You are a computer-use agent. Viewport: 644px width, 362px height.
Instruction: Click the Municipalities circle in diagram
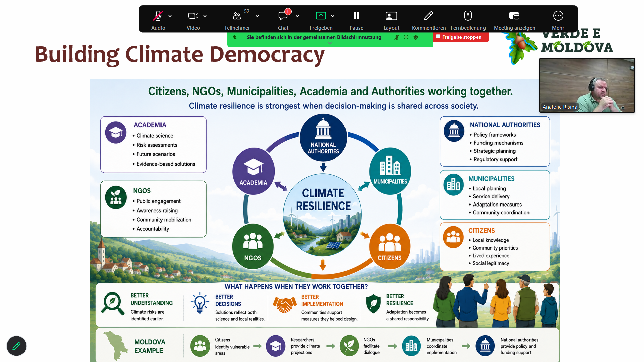390,171
